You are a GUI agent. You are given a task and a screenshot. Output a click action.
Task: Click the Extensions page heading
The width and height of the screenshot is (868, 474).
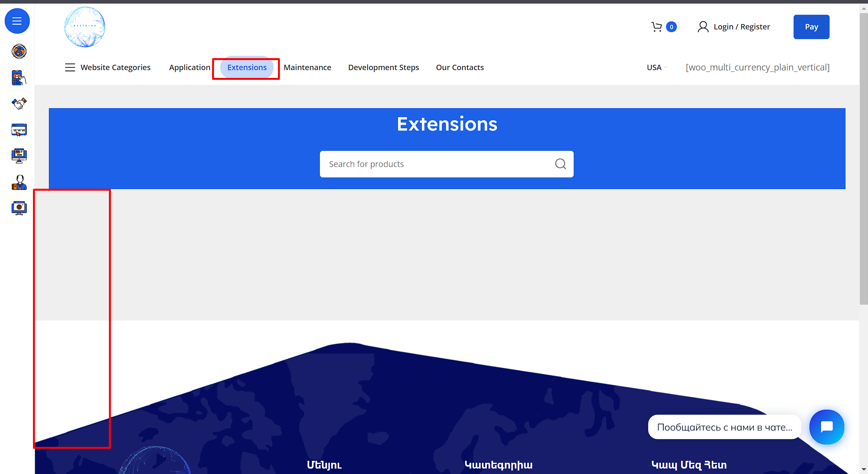447,124
